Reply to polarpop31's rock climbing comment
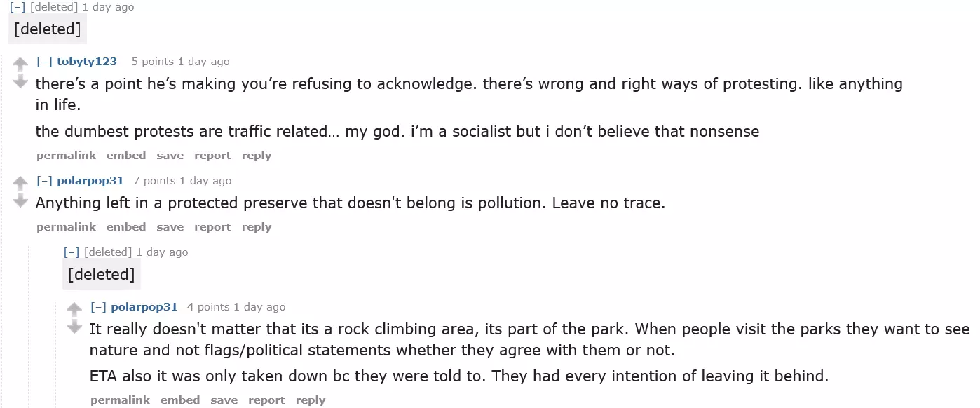Image resolution: width=980 pixels, height=408 pixels. tap(311, 400)
